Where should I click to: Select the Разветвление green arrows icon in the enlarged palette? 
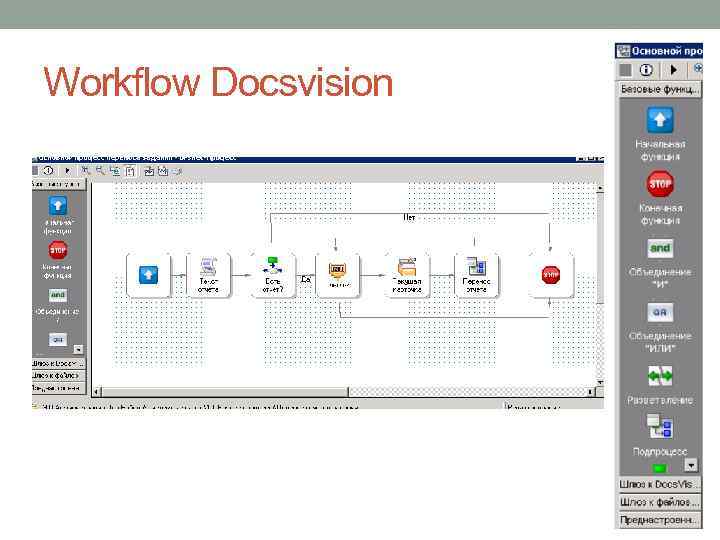(660, 377)
